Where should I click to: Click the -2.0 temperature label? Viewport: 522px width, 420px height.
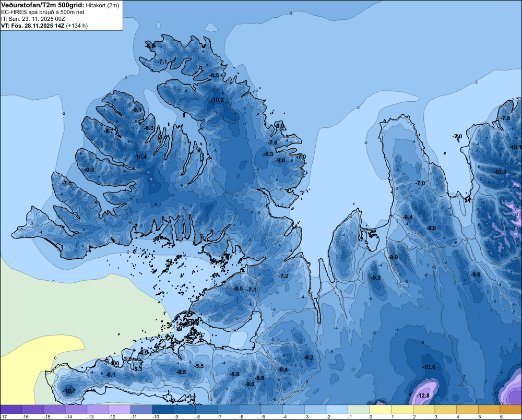pyautogui.click(x=457, y=137)
